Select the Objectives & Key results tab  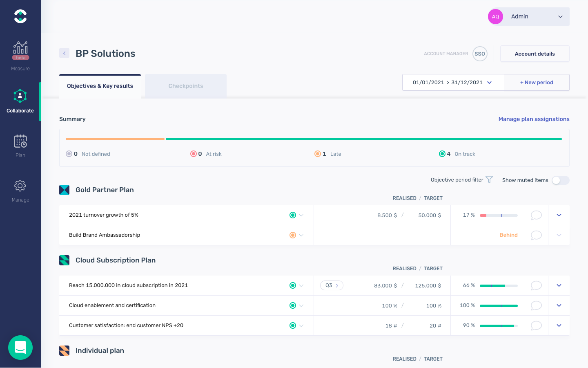100,86
